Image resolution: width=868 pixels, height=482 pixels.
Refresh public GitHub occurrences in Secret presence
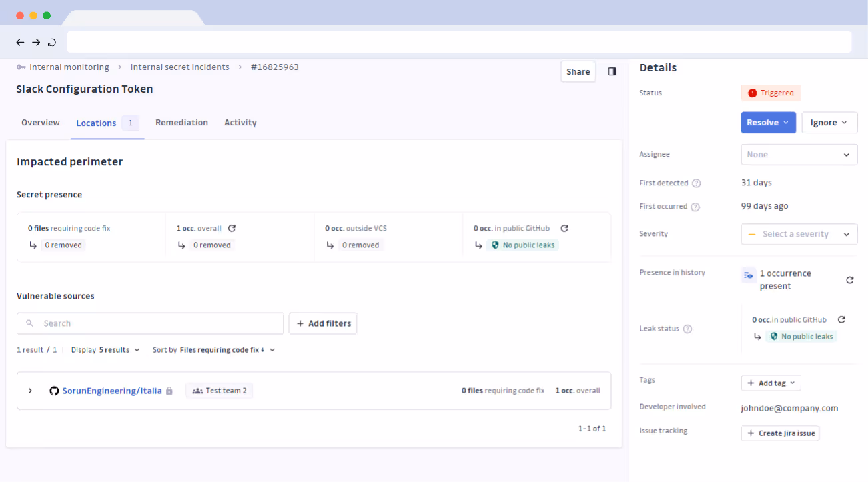[x=564, y=228]
